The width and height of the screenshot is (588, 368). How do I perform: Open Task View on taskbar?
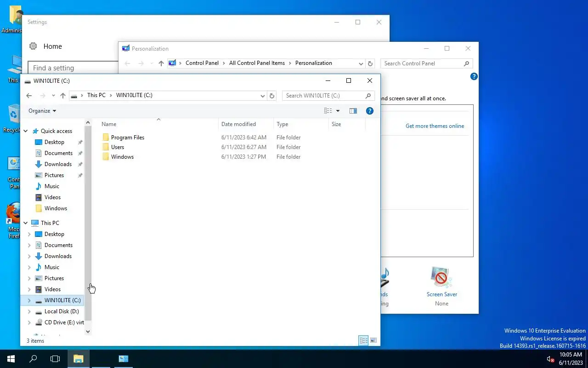55,359
